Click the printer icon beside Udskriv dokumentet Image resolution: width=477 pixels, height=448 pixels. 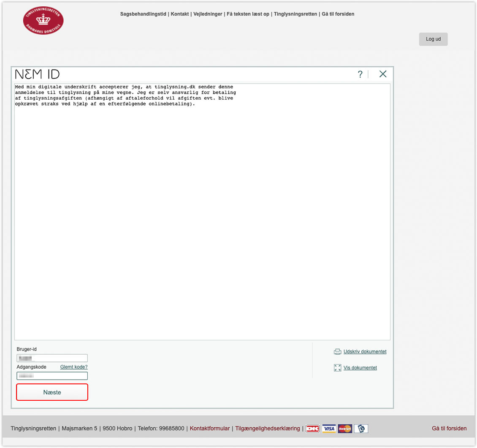pos(337,352)
